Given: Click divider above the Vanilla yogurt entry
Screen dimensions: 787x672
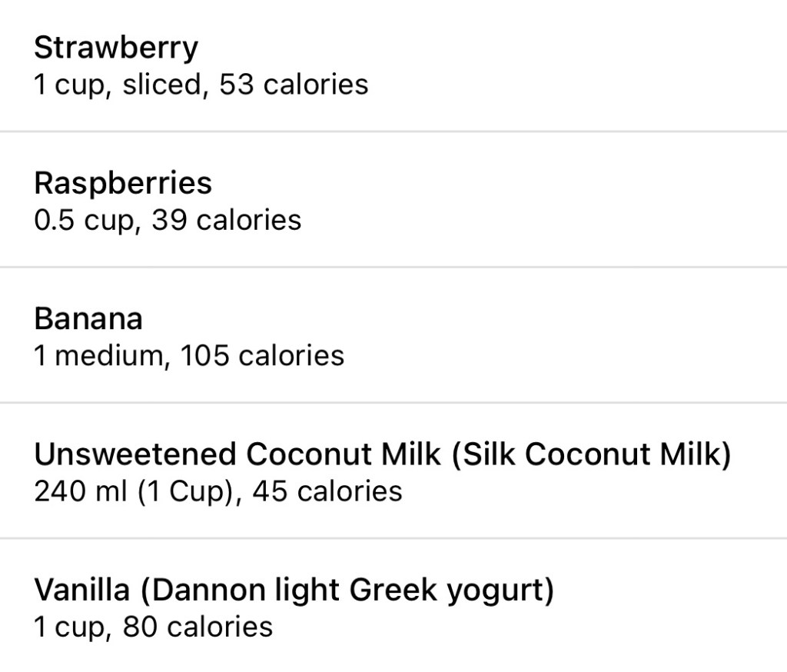Looking at the screenshot, I should 393,538.
